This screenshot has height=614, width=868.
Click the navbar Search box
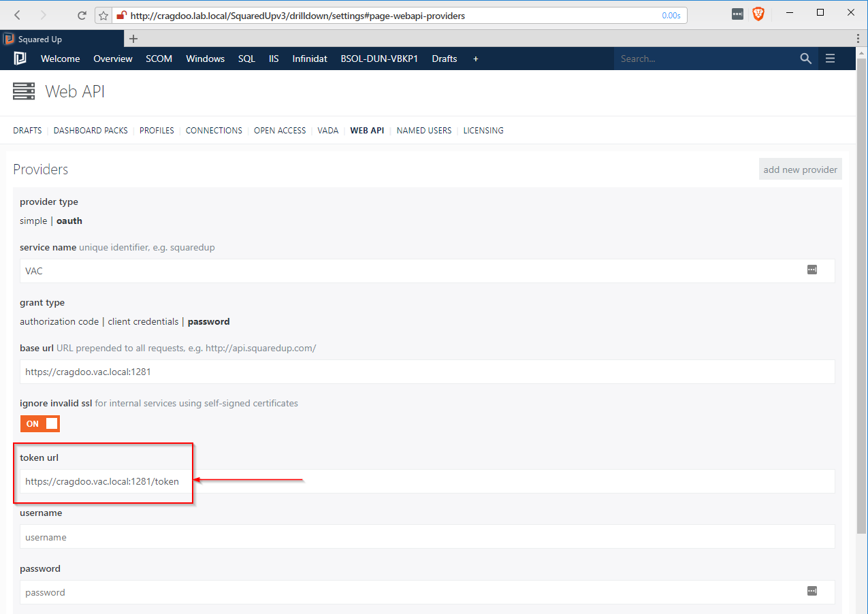705,59
